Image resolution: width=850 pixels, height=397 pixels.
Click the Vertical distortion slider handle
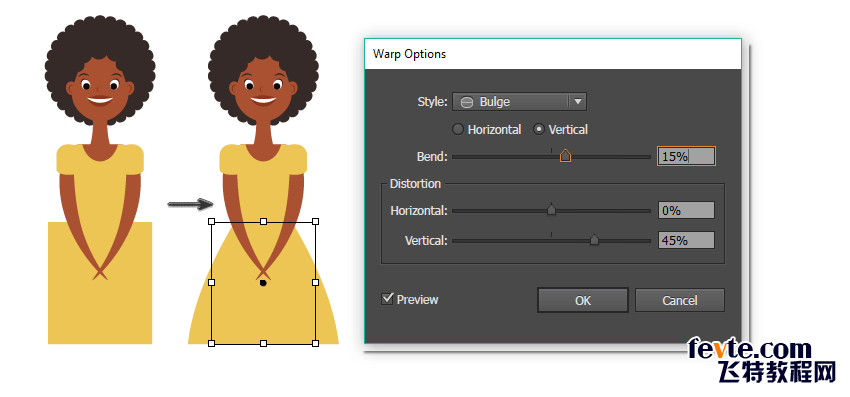[594, 240]
